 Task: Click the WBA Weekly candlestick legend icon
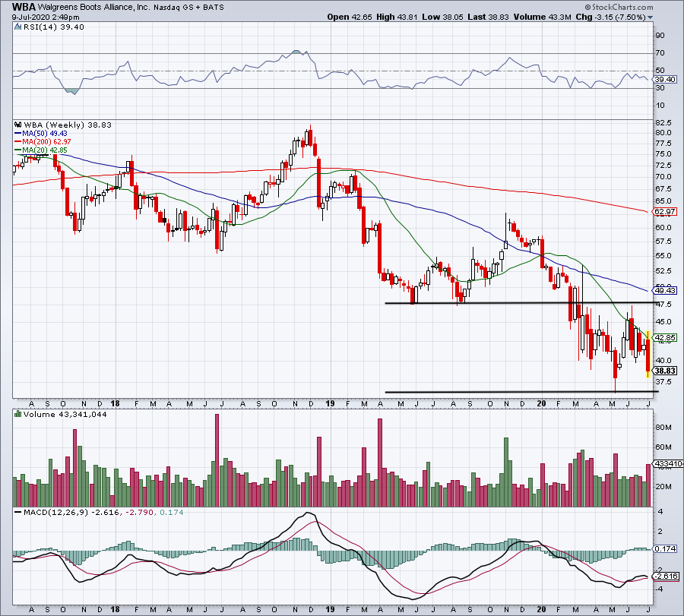click(x=18, y=125)
